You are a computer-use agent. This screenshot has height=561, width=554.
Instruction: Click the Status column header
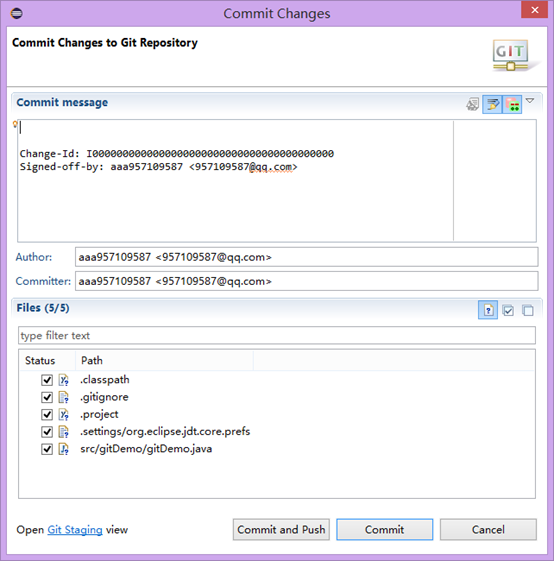[40, 360]
